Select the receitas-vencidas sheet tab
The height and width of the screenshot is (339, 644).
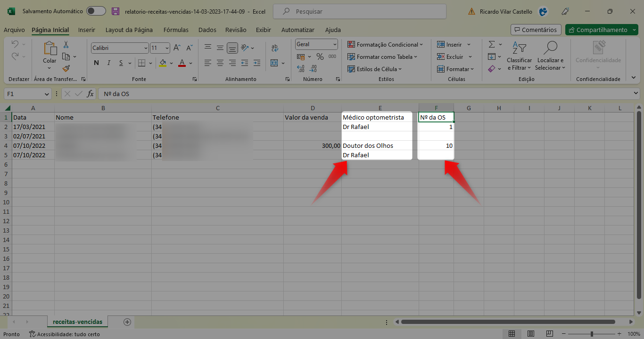coord(78,322)
